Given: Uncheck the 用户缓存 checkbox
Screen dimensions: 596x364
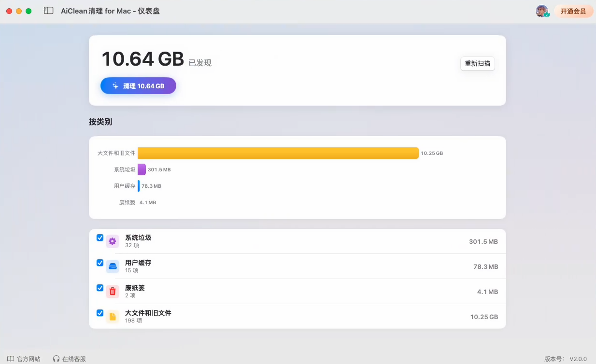Looking at the screenshot, I should 100,263.
